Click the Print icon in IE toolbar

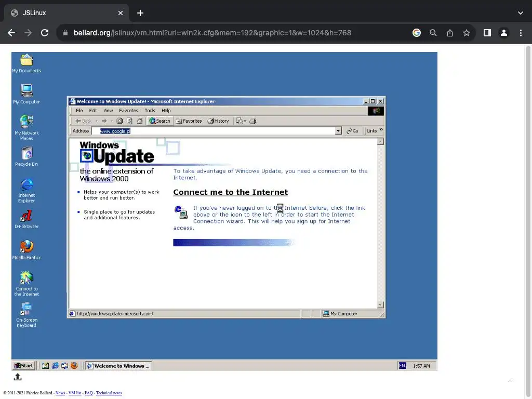(253, 121)
